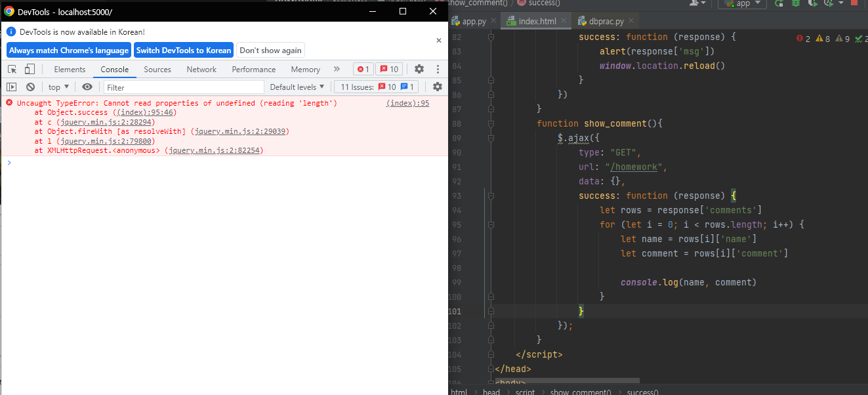Open the top JavaScript context dropdown
The width and height of the screenshot is (868, 395).
tap(58, 87)
